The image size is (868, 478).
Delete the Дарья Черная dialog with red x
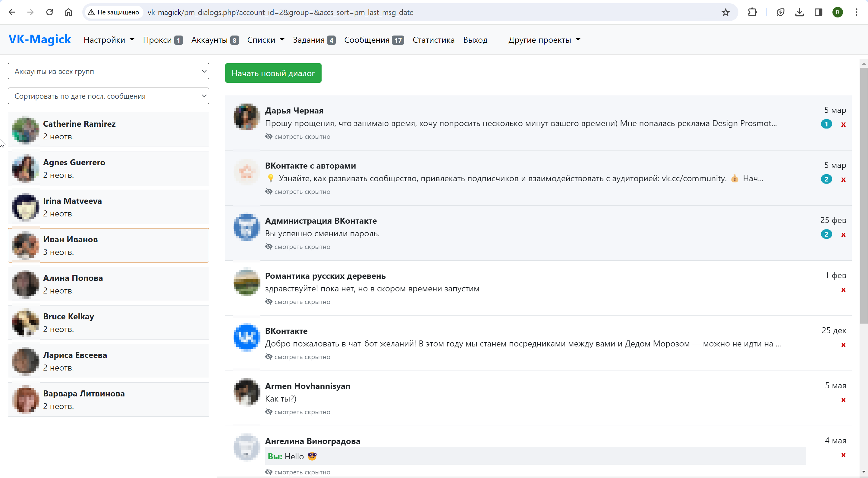(843, 125)
